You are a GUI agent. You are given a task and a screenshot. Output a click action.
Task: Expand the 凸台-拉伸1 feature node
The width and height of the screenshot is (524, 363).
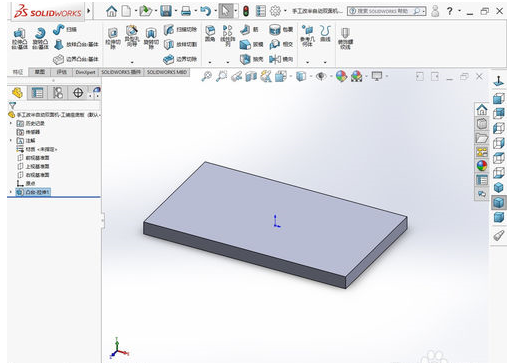pyautogui.click(x=11, y=192)
